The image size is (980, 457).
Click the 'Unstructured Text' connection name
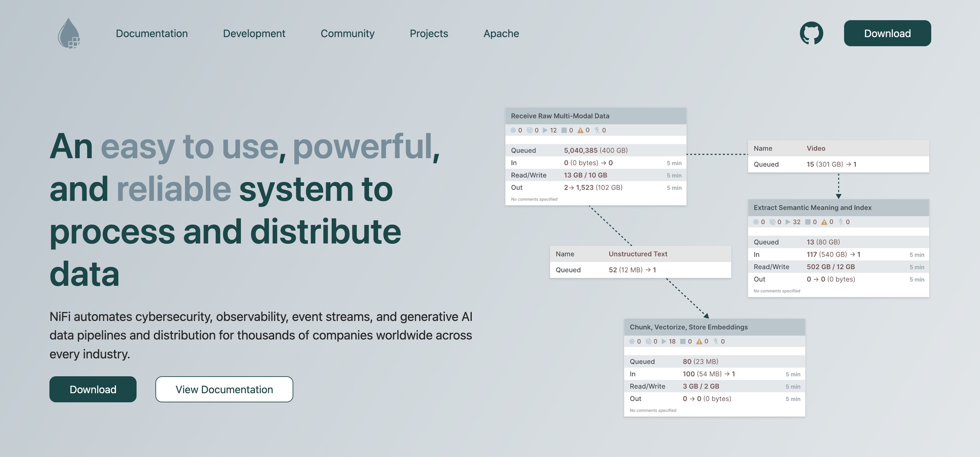638,254
